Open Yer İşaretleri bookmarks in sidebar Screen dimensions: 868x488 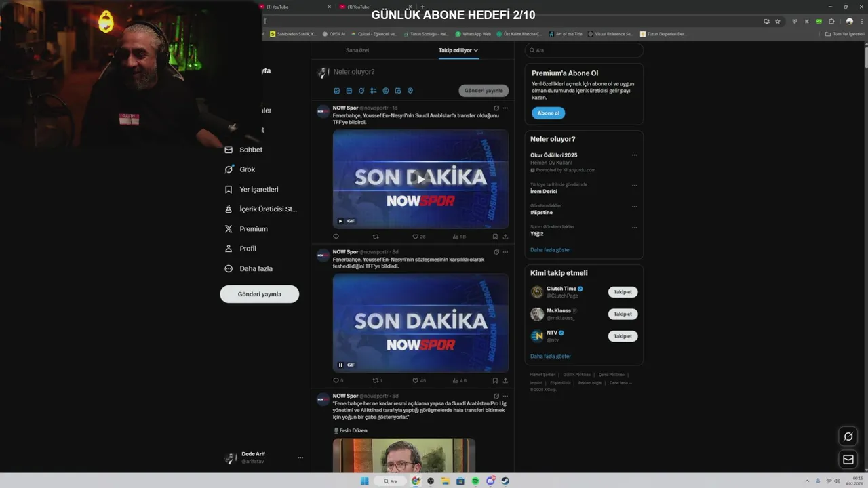252,190
